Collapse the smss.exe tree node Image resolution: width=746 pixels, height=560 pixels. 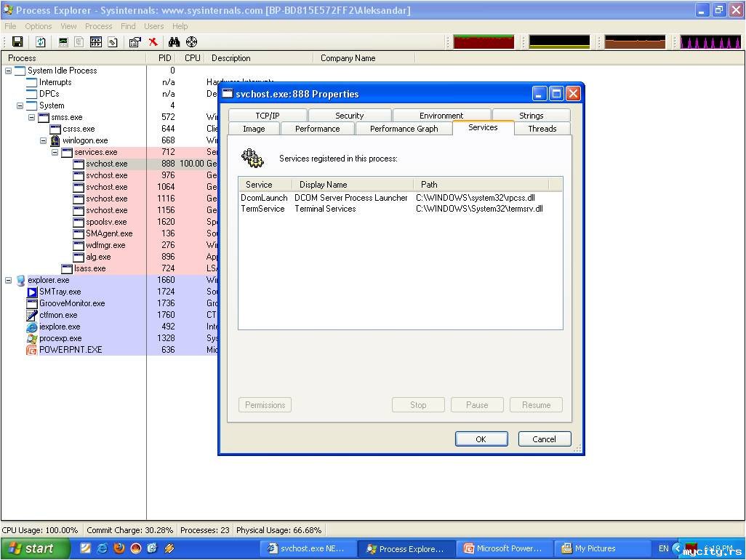pos(31,117)
